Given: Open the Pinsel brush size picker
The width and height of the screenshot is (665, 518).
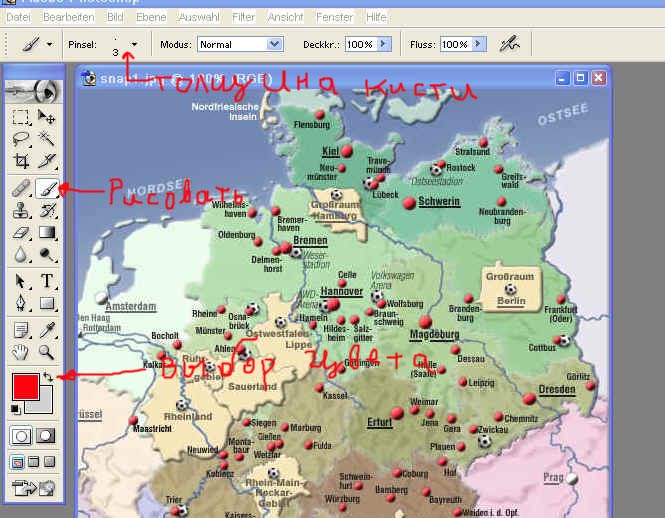Looking at the screenshot, I should click(x=134, y=44).
